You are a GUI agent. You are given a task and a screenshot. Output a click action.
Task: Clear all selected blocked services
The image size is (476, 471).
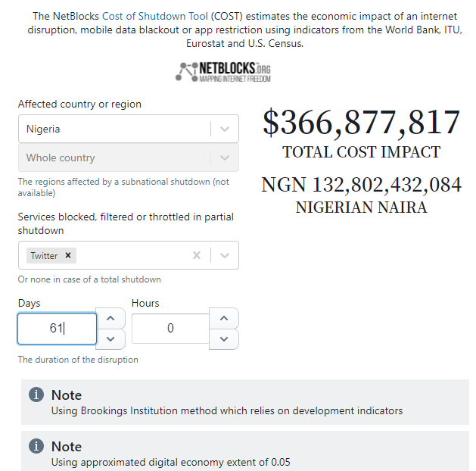coord(197,255)
